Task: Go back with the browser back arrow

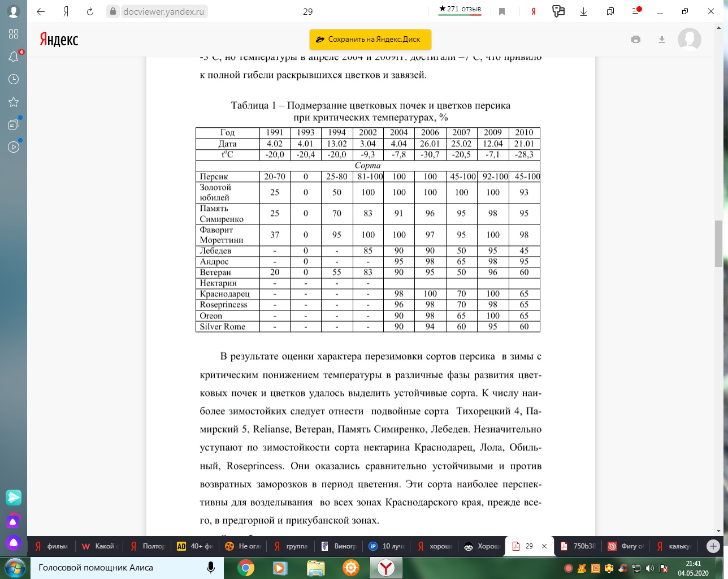Action: [x=41, y=11]
